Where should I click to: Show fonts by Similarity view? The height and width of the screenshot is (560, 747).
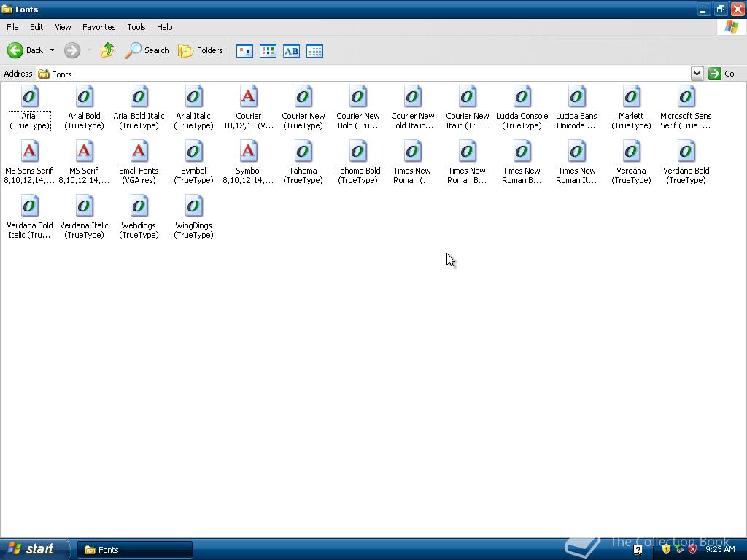[x=291, y=50]
